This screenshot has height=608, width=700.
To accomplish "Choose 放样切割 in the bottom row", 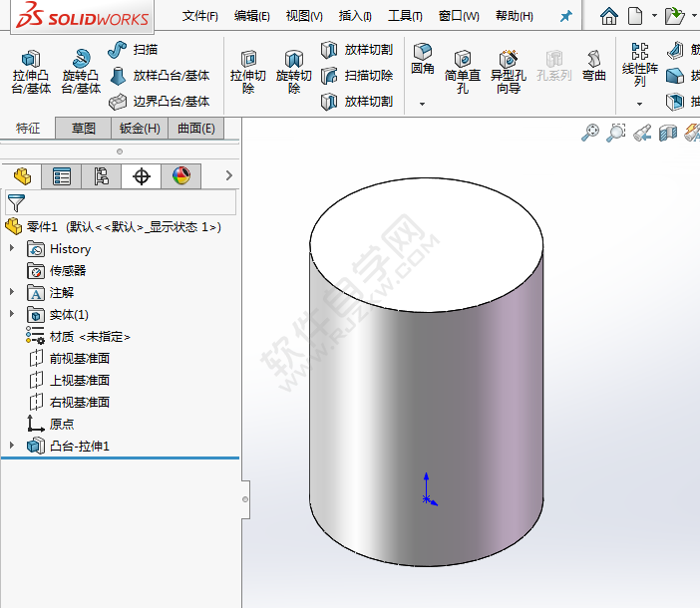I will click(x=357, y=102).
